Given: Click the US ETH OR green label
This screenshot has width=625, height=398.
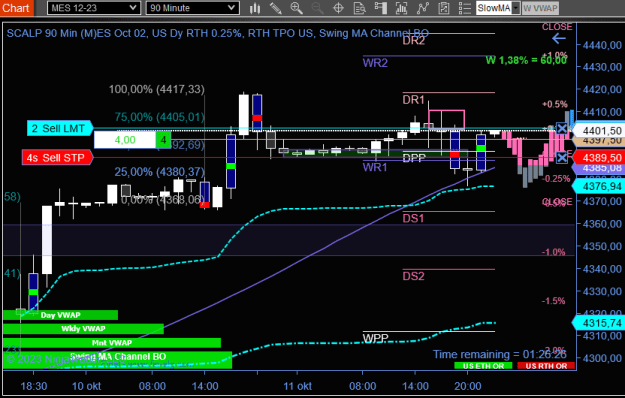Looking at the screenshot, I should tap(483, 366).
